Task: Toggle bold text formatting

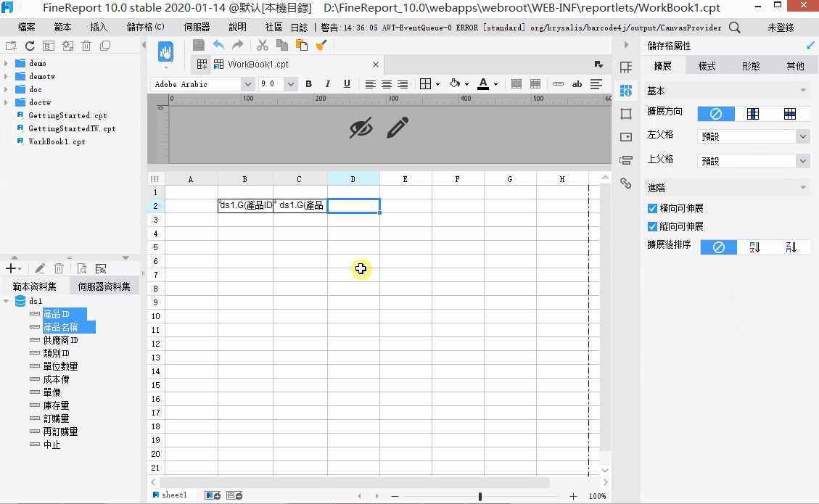Action: [x=309, y=84]
